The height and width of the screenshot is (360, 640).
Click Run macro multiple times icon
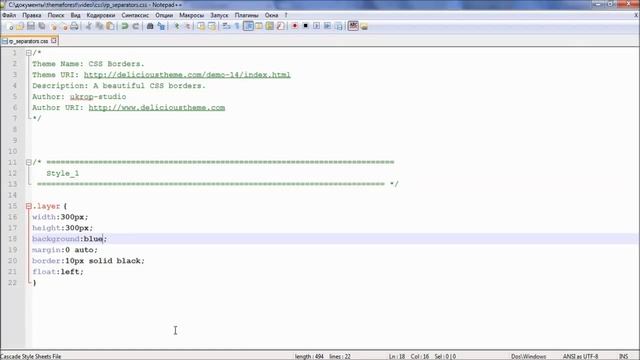coord(327,27)
